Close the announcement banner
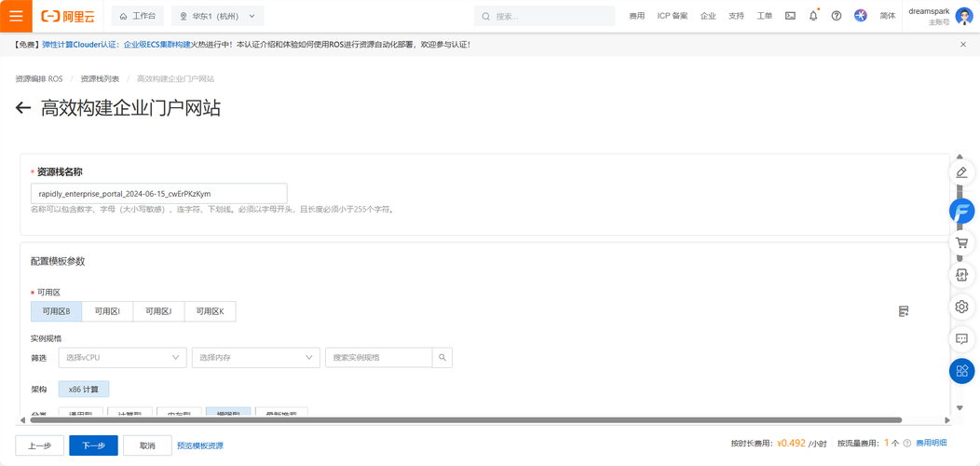This screenshot has width=980, height=466. coord(963,45)
